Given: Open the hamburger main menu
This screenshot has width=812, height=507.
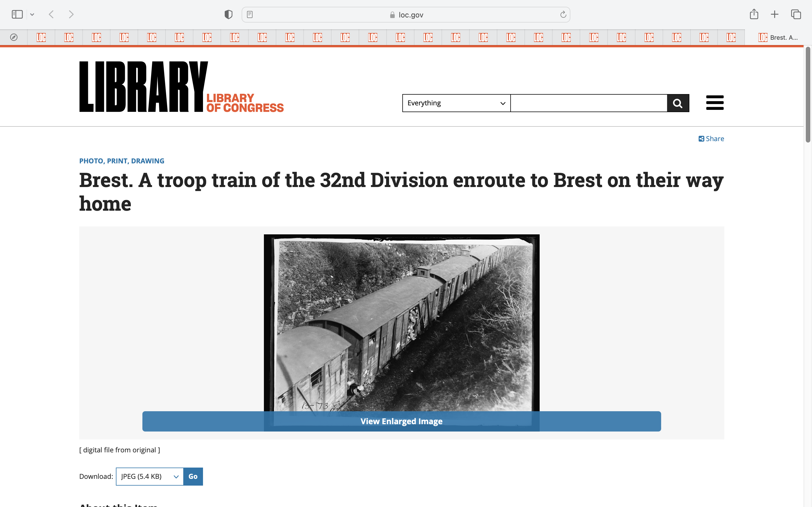Looking at the screenshot, I should (715, 103).
